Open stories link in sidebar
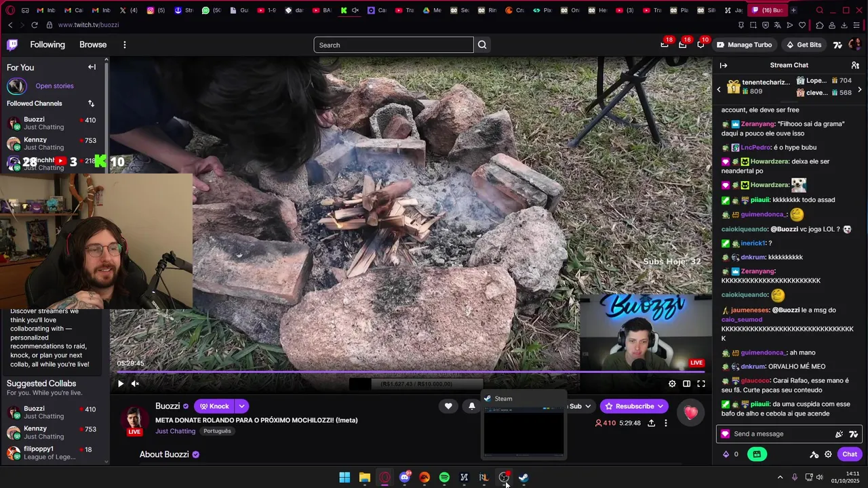Viewport: 868px width, 488px height. pyautogui.click(x=54, y=86)
